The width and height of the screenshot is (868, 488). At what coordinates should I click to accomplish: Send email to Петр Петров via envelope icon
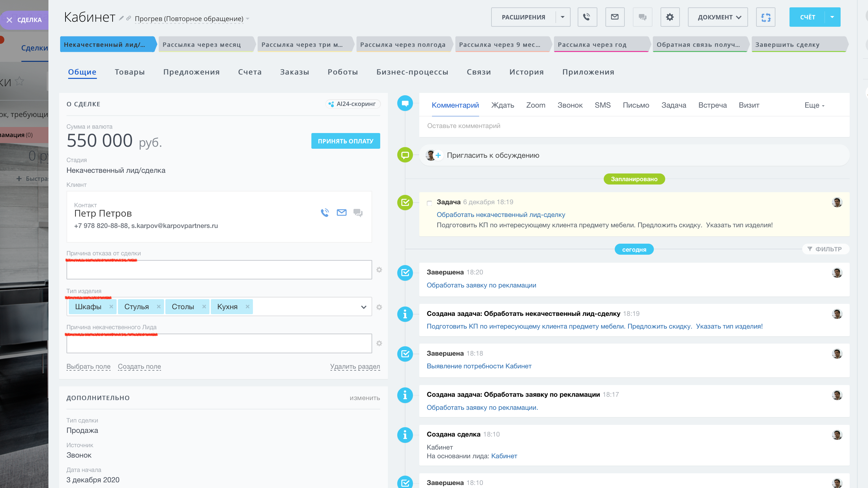tap(341, 212)
